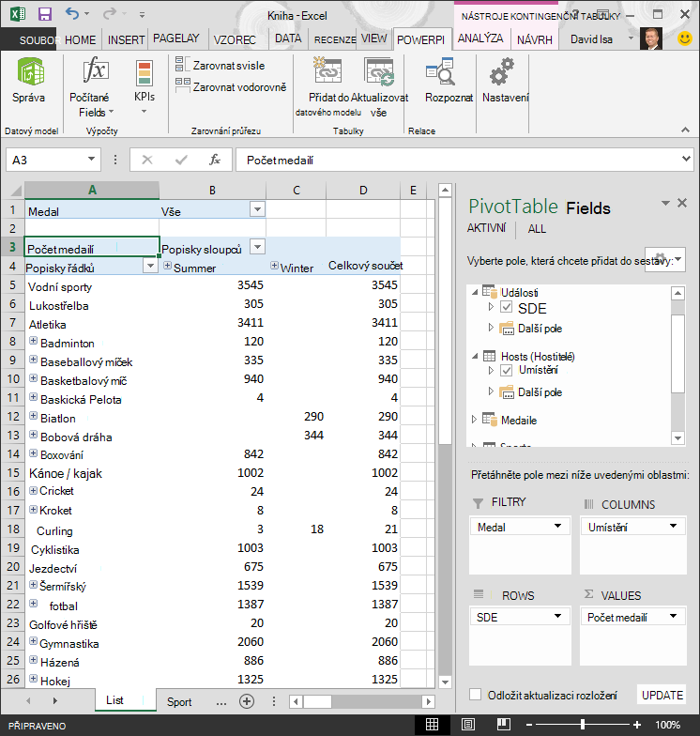700x736 pixels.
Task: Open the field list tools gear dropdown
Action: (665, 259)
